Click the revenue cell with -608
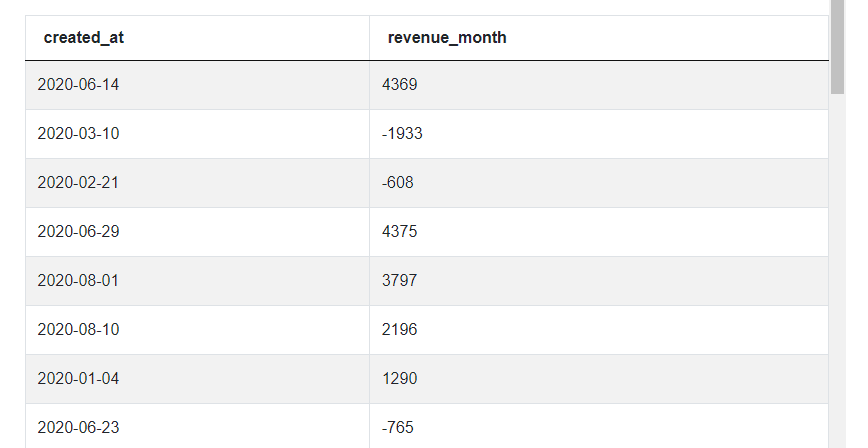This screenshot has height=448, width=868. (x=398, y=183)
